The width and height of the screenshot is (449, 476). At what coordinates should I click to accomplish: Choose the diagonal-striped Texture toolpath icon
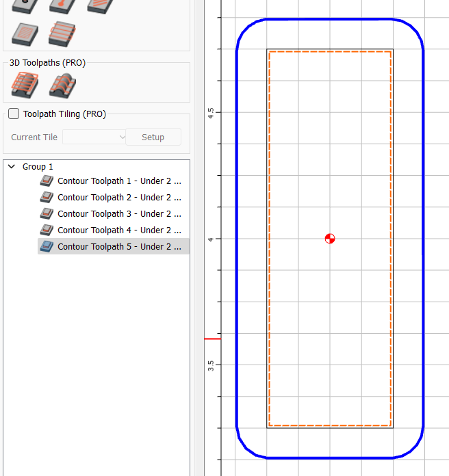tap(100, 6)
